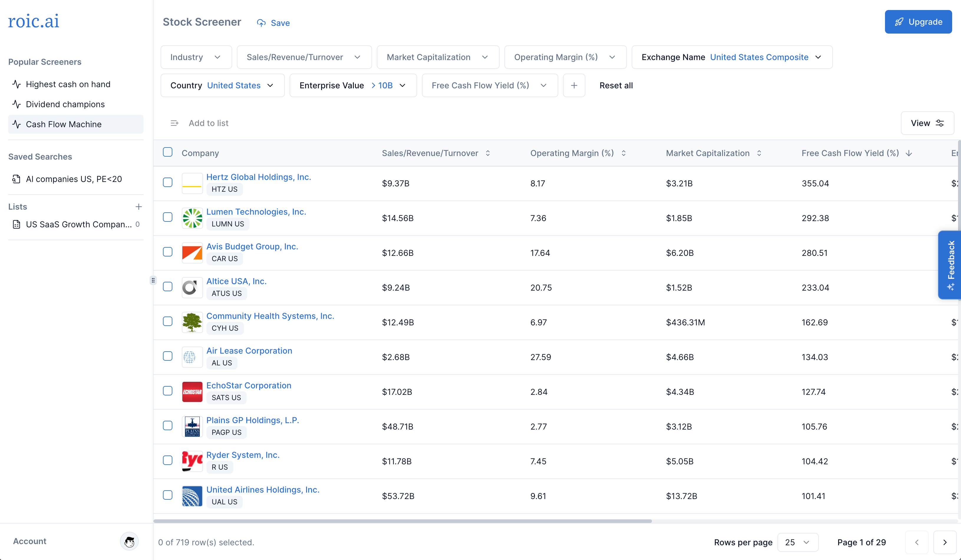Viewport: 961px width, 560px height.
Task: Open Ryder System, Inc. company link
Action: [x=243, y=455]
